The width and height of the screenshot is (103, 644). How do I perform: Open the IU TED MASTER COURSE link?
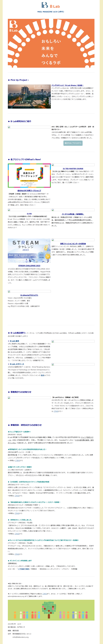[73, 169]
